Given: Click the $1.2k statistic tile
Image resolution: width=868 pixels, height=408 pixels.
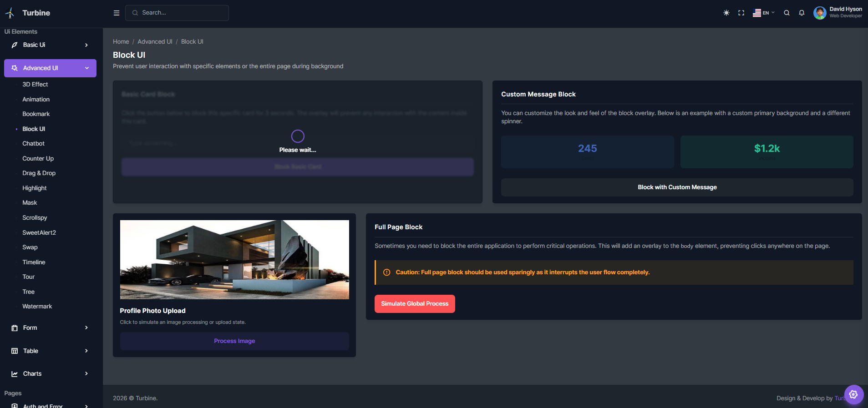Looking at the screenshot, I should (x=766, y=152).
